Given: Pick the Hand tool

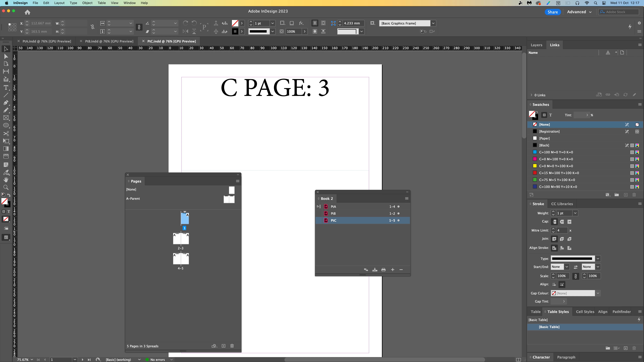Looking at the screenshot, I should point(6,180).
